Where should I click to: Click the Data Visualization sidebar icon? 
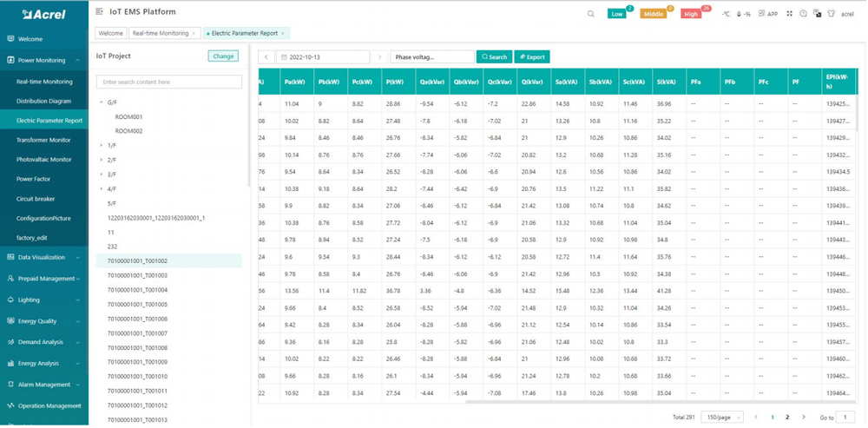tap(10, 257)
